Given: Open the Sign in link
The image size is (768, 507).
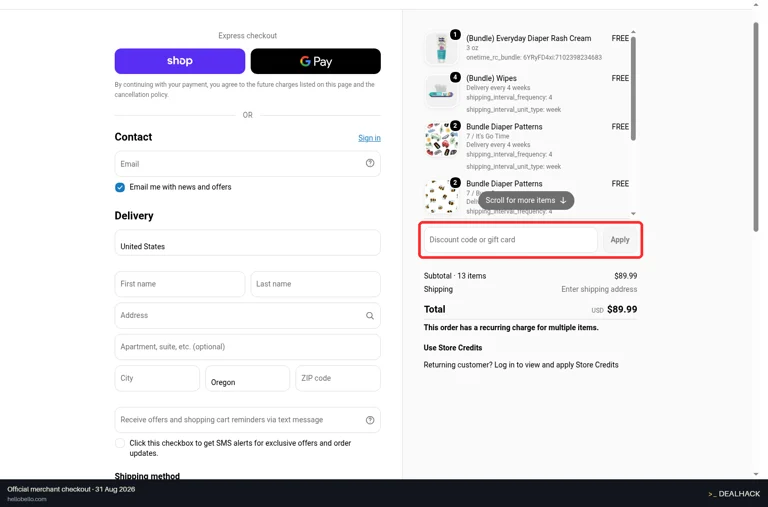Looking at the screenshot, I should pos(369,138).
